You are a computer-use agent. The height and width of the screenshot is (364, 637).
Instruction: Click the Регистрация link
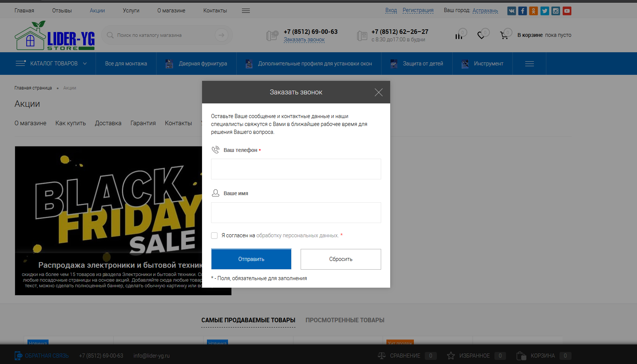pyautogui.click(x=418, y=10)
